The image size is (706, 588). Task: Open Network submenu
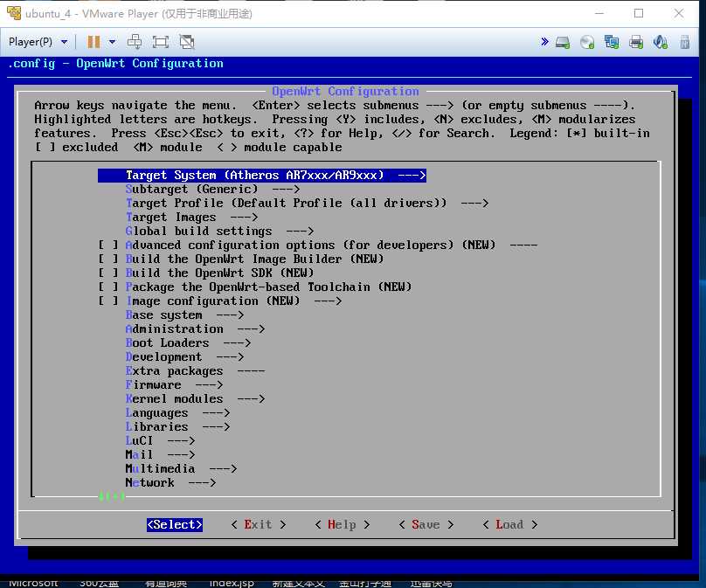[170, 482]
